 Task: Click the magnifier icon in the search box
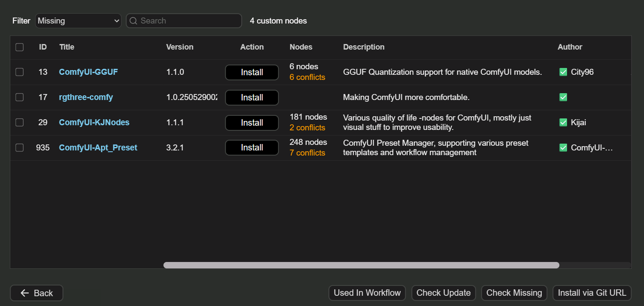[133, 21]
